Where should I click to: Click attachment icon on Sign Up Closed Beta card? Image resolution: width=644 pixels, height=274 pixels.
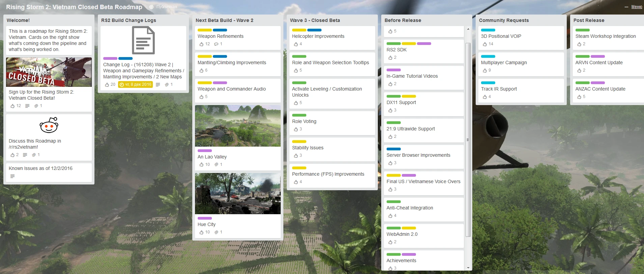tap(36, 106)
